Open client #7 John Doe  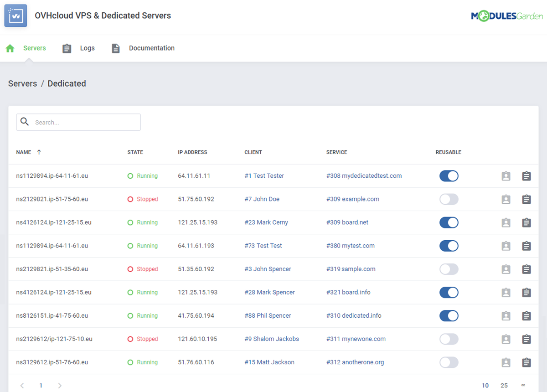262,199
